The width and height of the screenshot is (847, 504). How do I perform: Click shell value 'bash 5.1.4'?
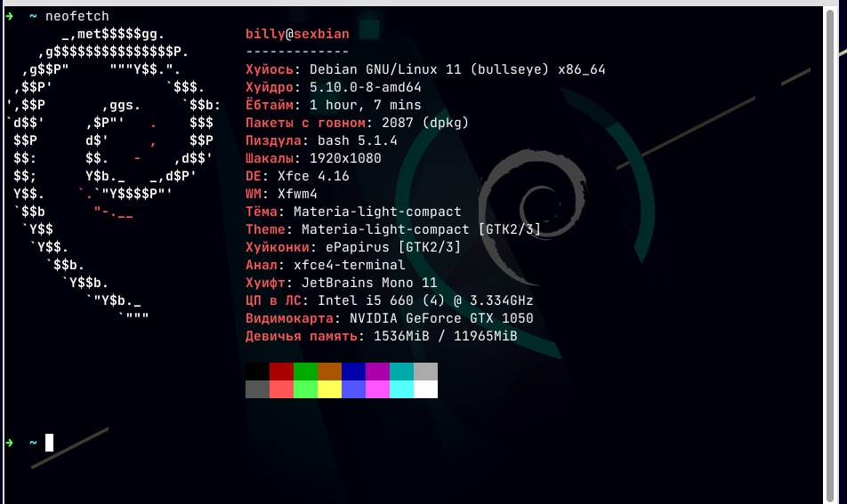pos(357,140)
